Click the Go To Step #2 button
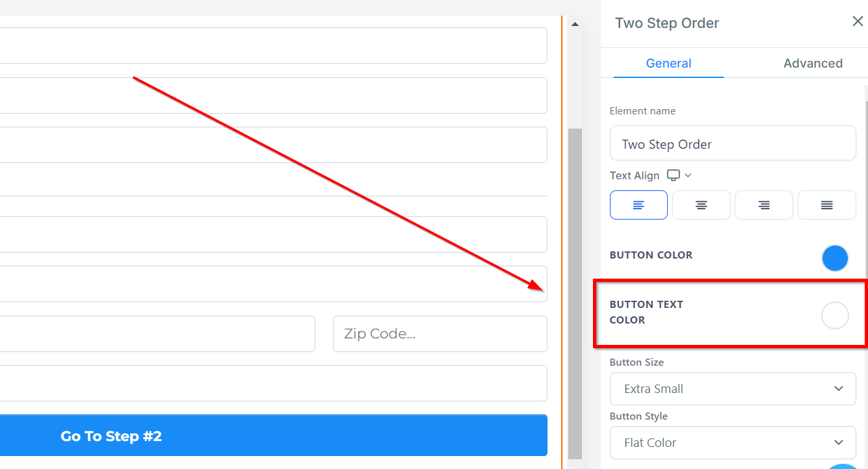Viewport: 868px width, 469px height. tap(273, 436)
